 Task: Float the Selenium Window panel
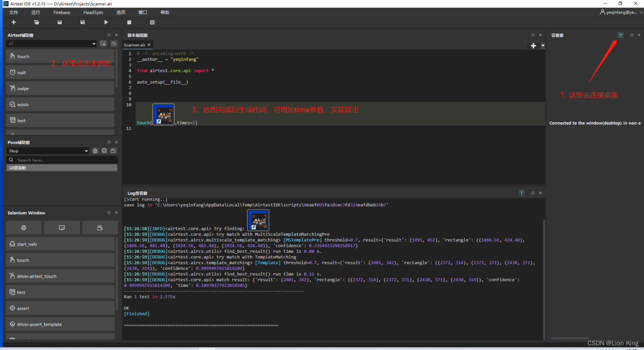click(x=109, y=213)
